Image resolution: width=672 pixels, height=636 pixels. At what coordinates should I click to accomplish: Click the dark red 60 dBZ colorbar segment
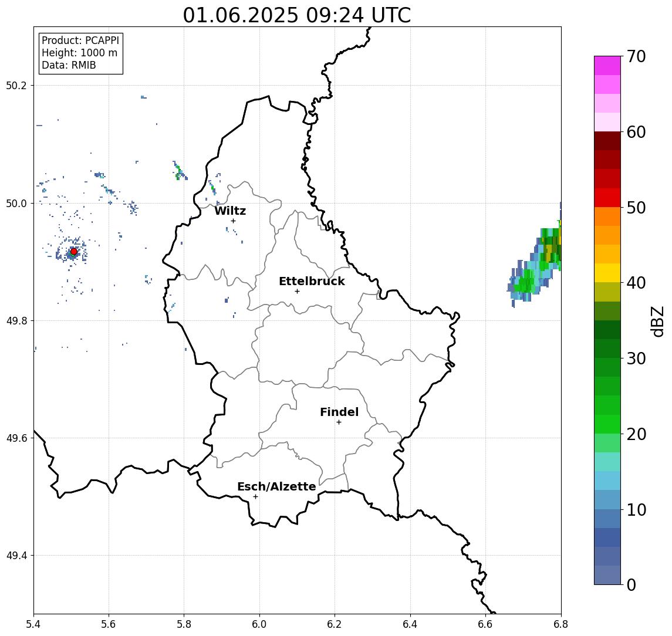tap(607, 141)
